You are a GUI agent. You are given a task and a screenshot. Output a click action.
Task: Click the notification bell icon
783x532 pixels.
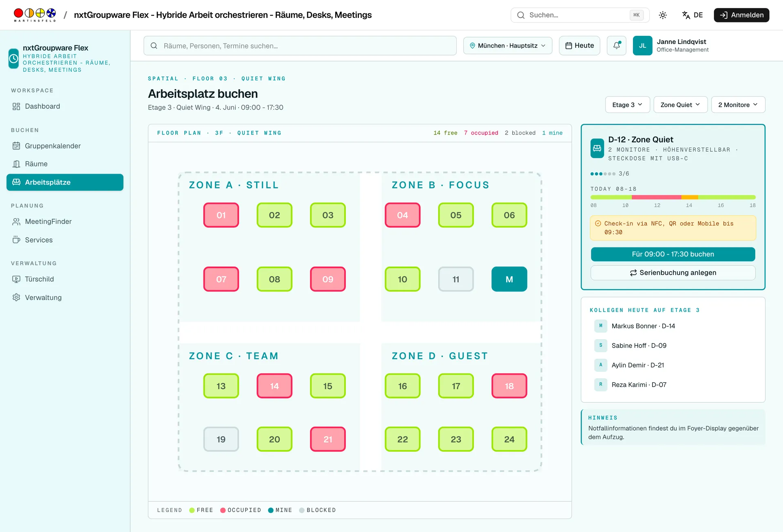pos(616,46)
